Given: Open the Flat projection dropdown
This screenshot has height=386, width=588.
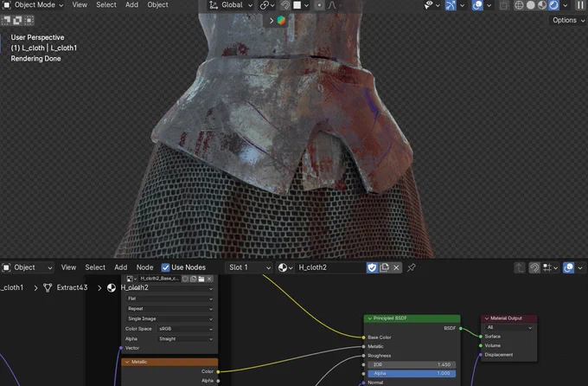Looking at the screenshot, I should click(169, 299).
